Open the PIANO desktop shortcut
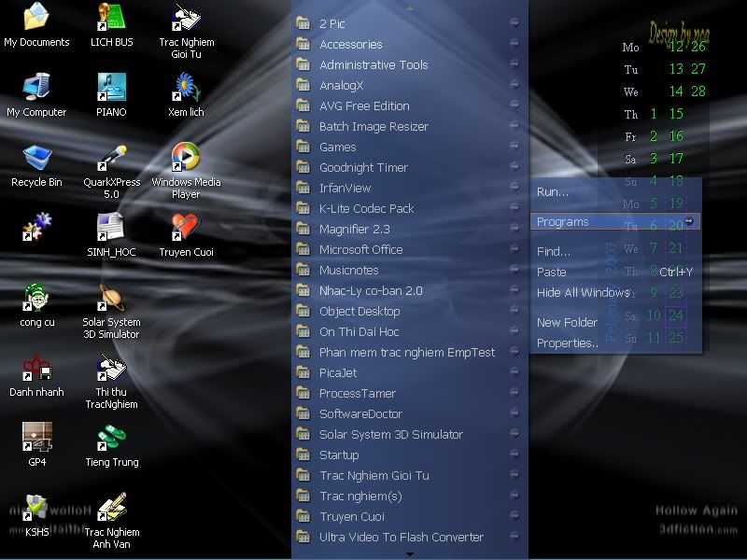 pyautogui.click(x=111, y=88)
